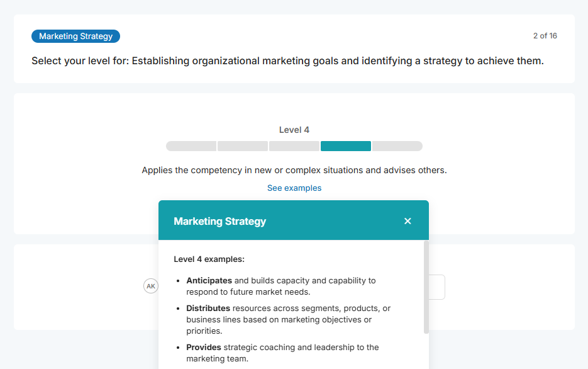Click the Anticipates example bullet
This screenshot has width=588, height=369.
tap(280, 286)
